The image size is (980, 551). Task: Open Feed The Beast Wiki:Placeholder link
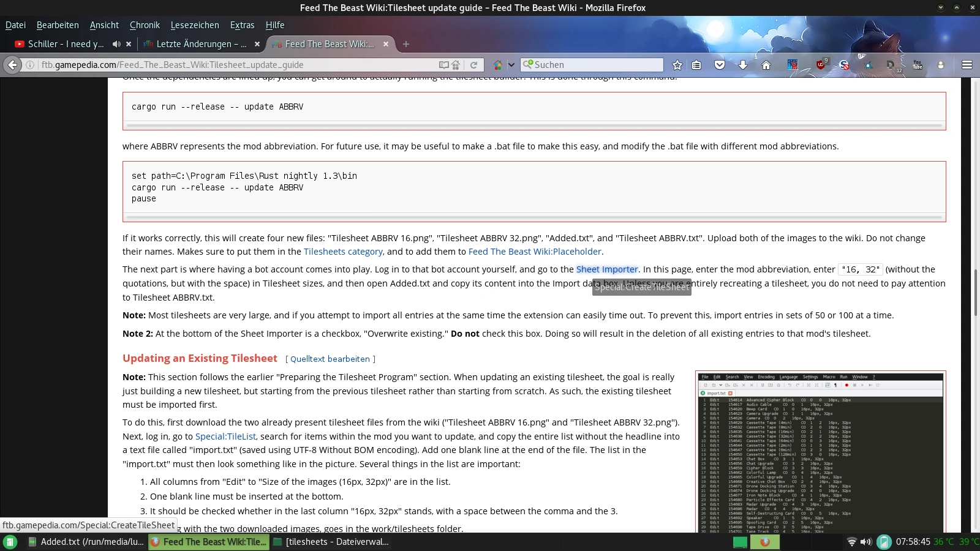[x=535, y=252]
